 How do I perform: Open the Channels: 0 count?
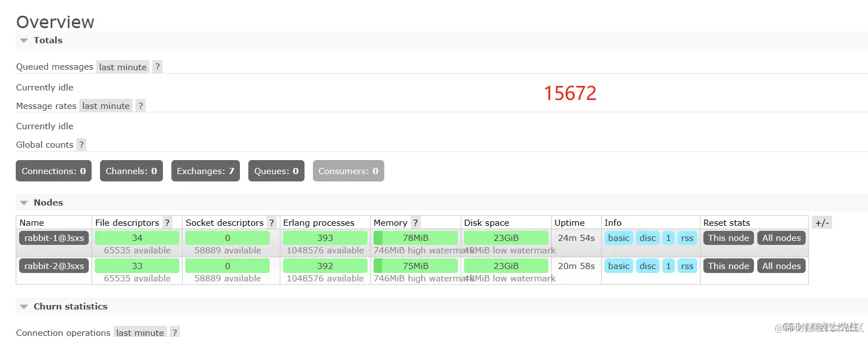click(131, 171)
